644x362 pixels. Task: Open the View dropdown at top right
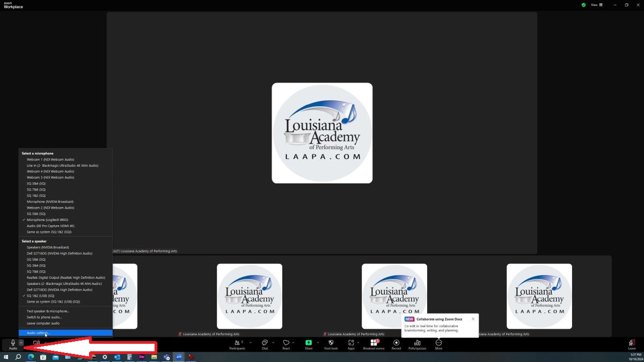coord(597,5)
